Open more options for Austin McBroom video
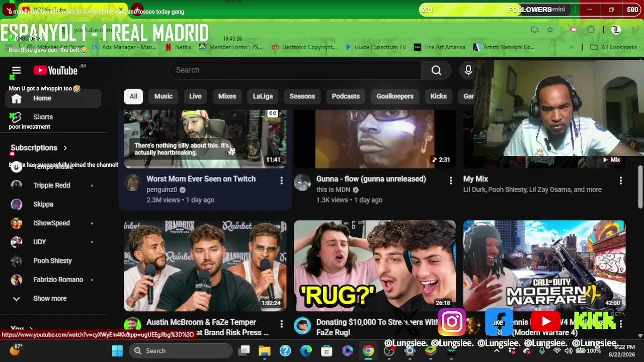The width and height of the screenshot is (644, 362). click(281, 324)
